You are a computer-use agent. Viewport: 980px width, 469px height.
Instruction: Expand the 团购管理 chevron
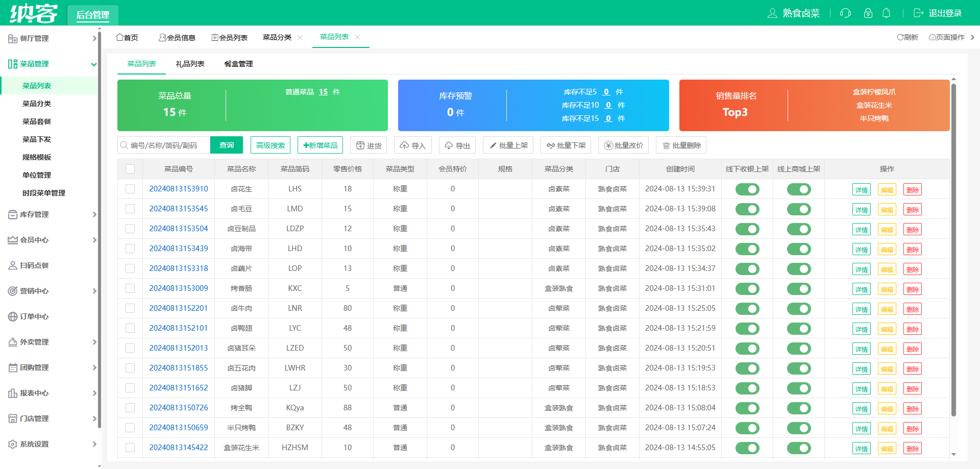[x=94, y=367]
